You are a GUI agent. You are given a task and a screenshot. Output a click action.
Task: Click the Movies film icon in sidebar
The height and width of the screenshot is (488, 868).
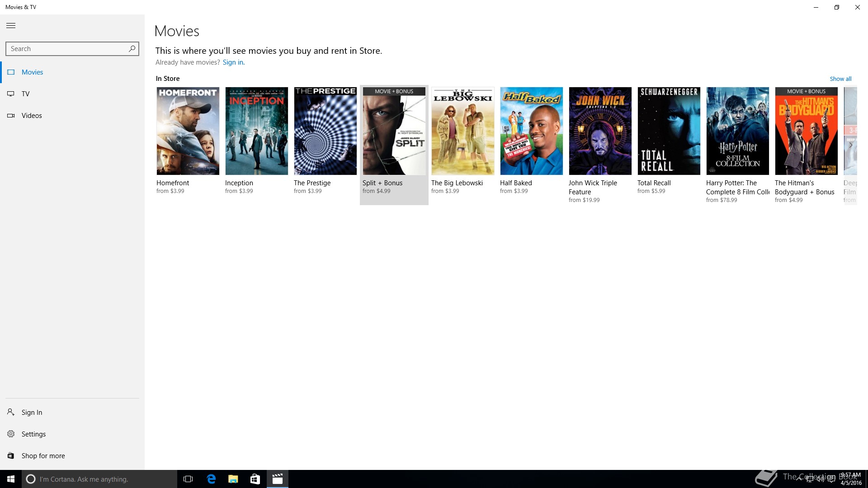[x=11, y=72]
